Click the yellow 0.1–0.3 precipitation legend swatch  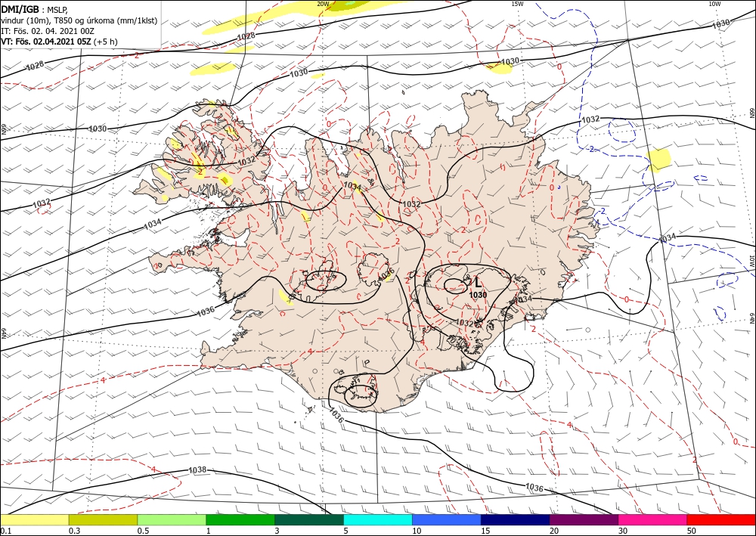point(34,520)
